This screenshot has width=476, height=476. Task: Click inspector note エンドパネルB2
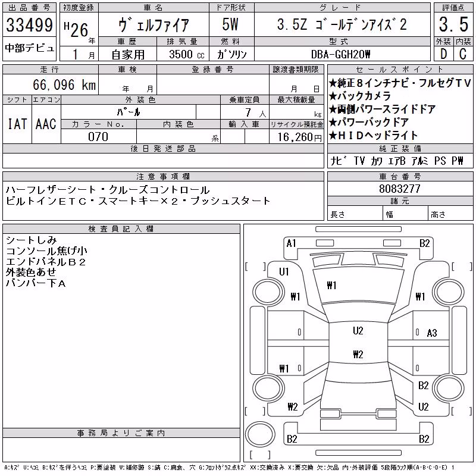click(x=46, y=262)
